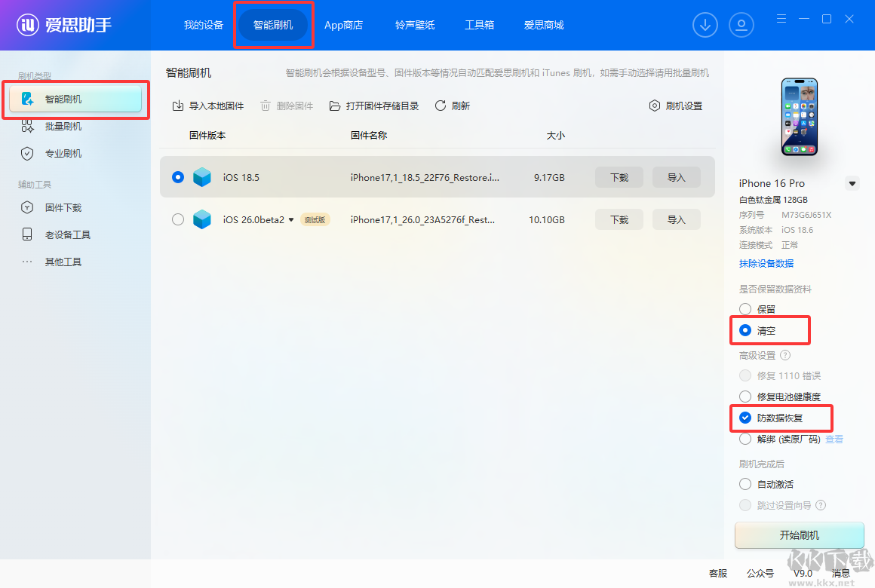Click the 开始刷机 button

(x=799, y=535)
